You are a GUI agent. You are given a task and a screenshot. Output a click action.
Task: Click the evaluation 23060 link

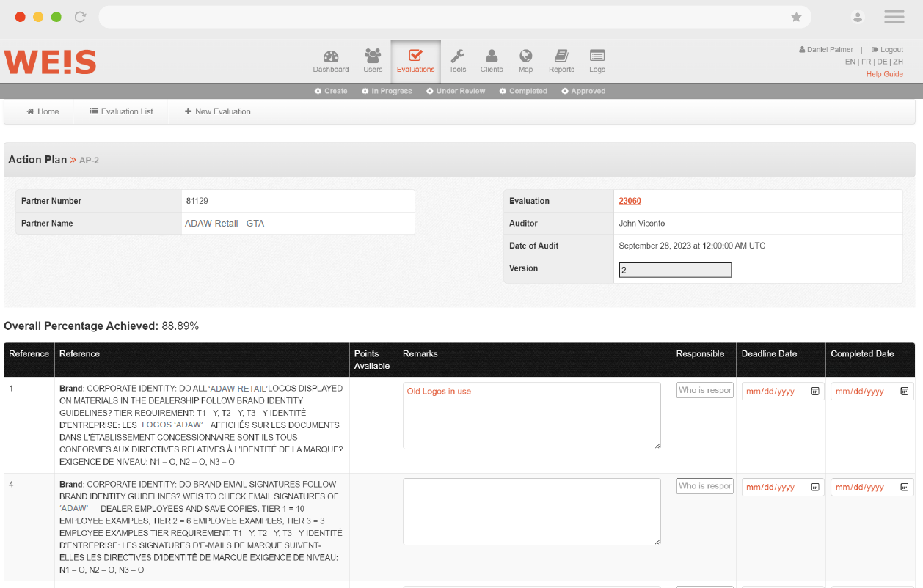(630, 201)
